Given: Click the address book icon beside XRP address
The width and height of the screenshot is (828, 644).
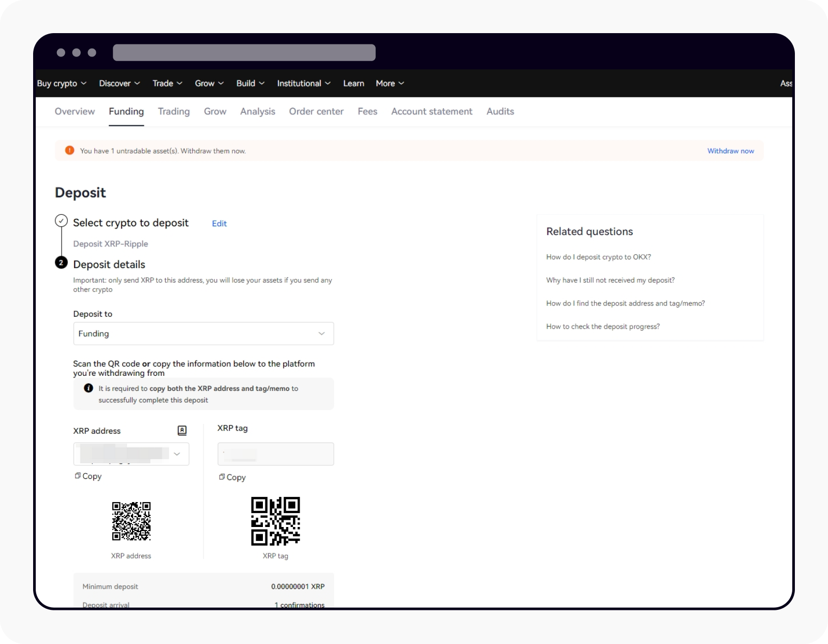Looking at the screenshot, I should pyautogui.click(x=182, y=430).
